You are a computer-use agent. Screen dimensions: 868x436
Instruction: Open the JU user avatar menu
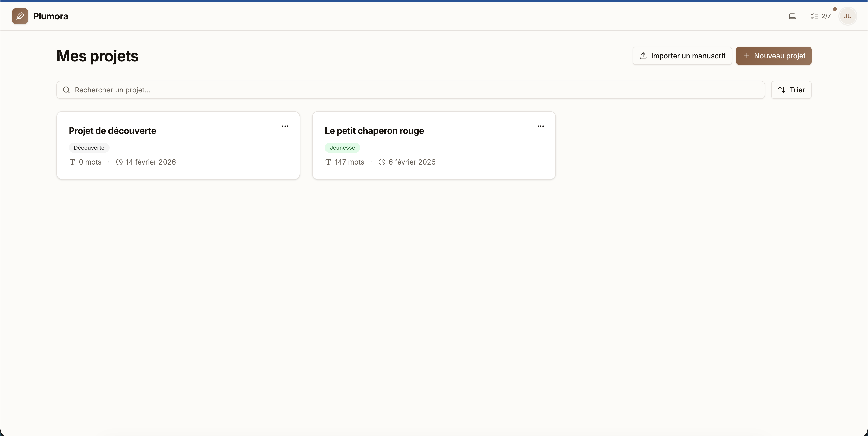847,16
